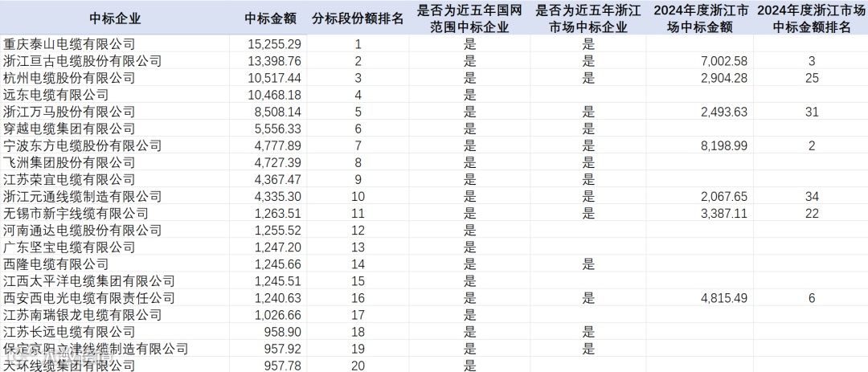
Task: Click Zhejiang ranking 25 in 杭州电缆 row
Action: coord(812,78)
